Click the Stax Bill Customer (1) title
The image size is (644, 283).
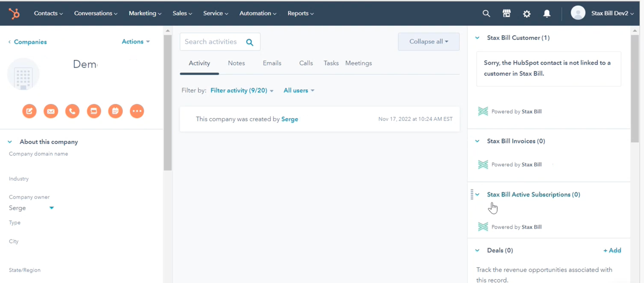click(518, 38)
